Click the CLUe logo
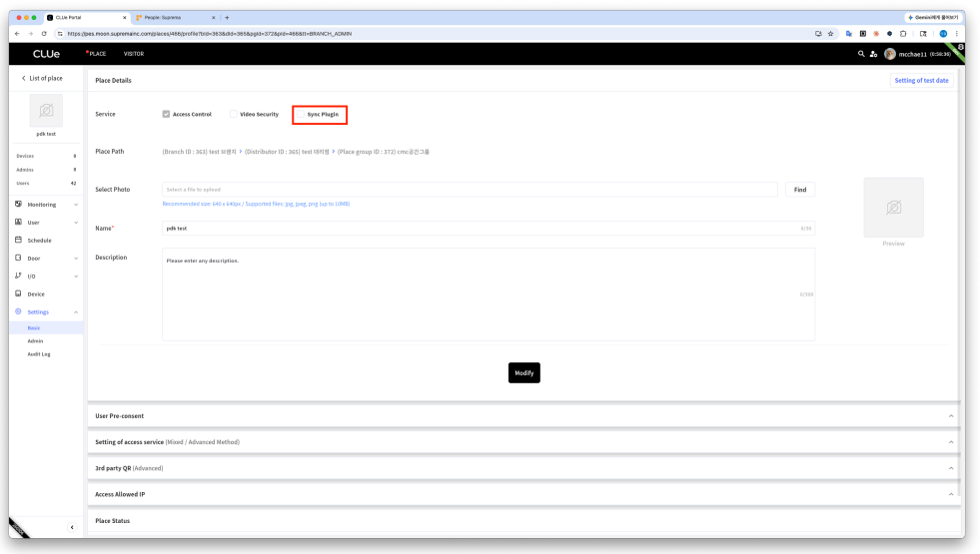This screenshot has width=980, height=554. [46, 54]
